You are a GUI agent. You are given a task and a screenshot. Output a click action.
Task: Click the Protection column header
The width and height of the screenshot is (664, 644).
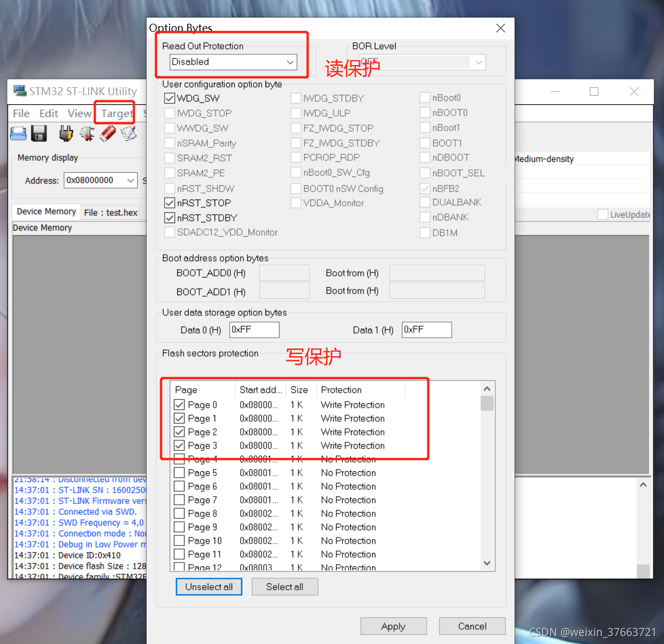coord(361,390)
